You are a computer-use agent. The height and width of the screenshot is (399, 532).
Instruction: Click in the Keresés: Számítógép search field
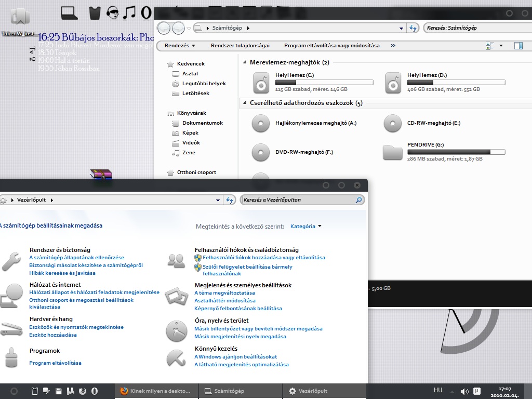coord(478,28)
